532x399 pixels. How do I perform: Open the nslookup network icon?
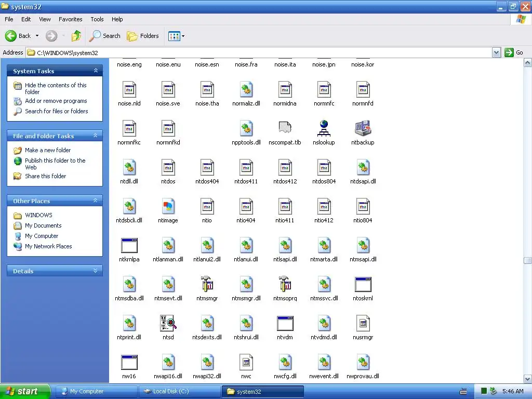coord(324,128)
